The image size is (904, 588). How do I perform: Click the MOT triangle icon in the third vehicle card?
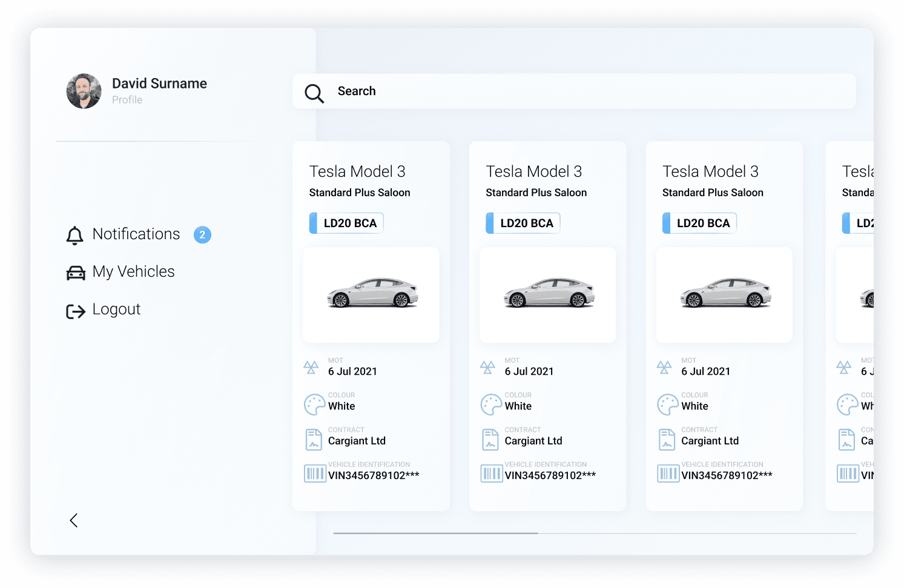point(664,367)
